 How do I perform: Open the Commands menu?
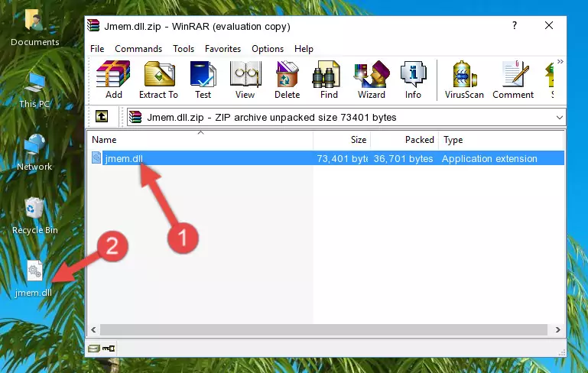click(138, 49)
